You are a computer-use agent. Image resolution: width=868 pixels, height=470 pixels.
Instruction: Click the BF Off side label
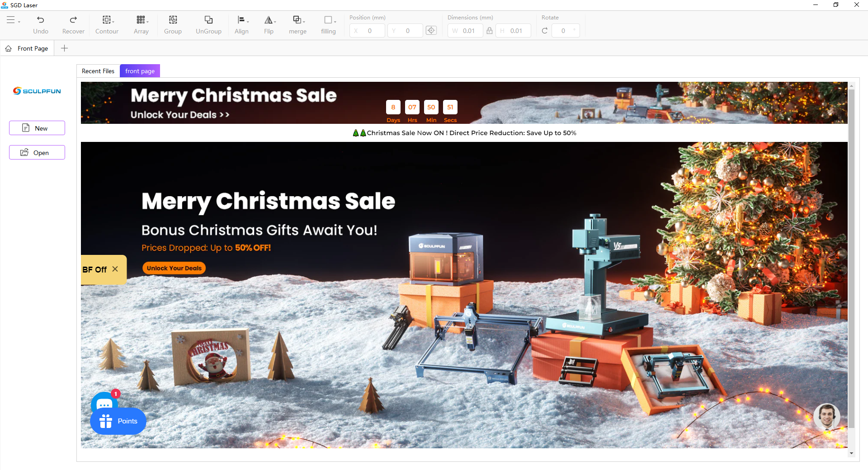pos(94,269)
